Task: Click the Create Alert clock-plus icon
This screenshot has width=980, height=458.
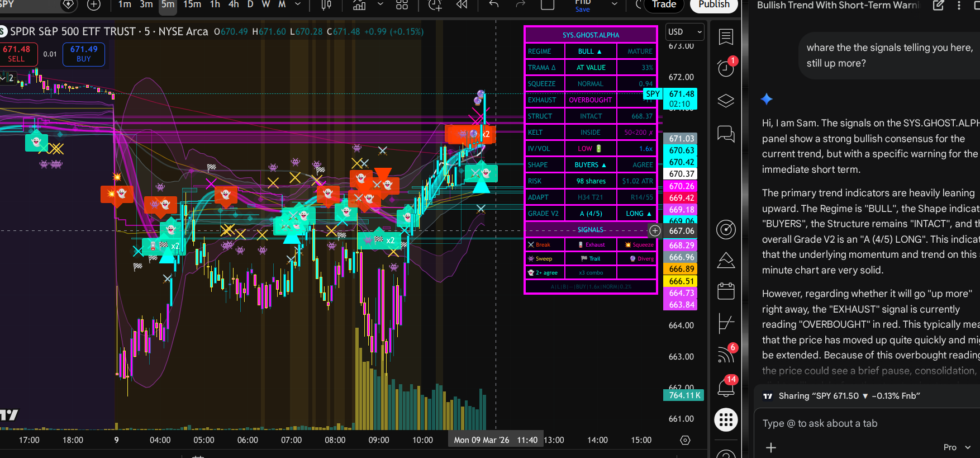Action: click(435, 4)
